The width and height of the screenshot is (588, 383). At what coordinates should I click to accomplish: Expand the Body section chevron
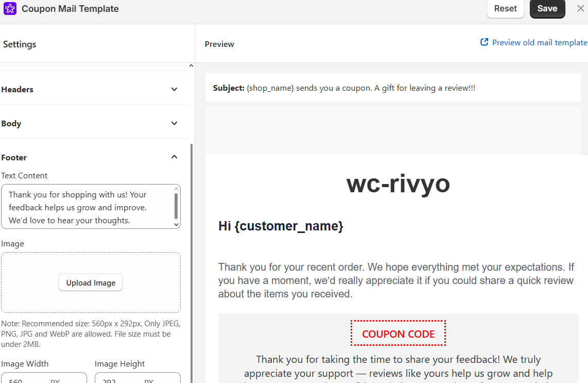coord(174,124)
